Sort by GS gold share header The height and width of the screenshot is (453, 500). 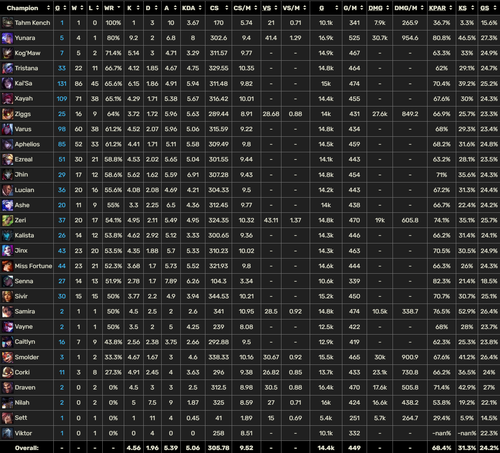(x=489, y=8)
